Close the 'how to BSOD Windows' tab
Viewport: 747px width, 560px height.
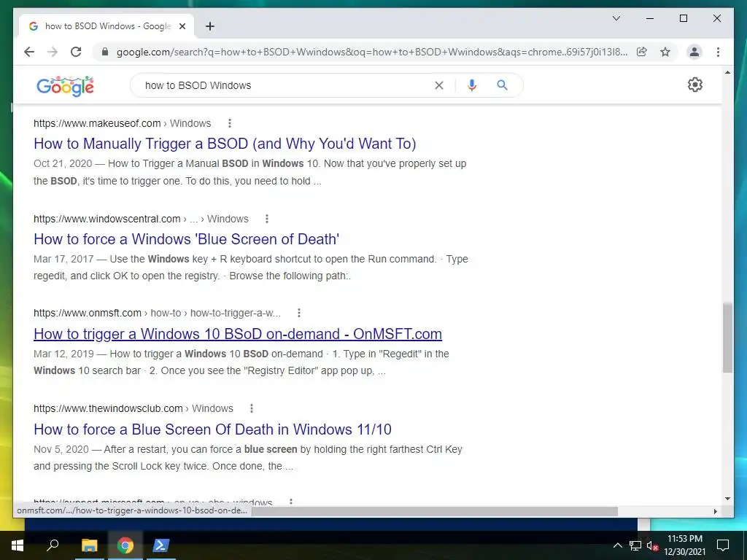click(182, 26)
